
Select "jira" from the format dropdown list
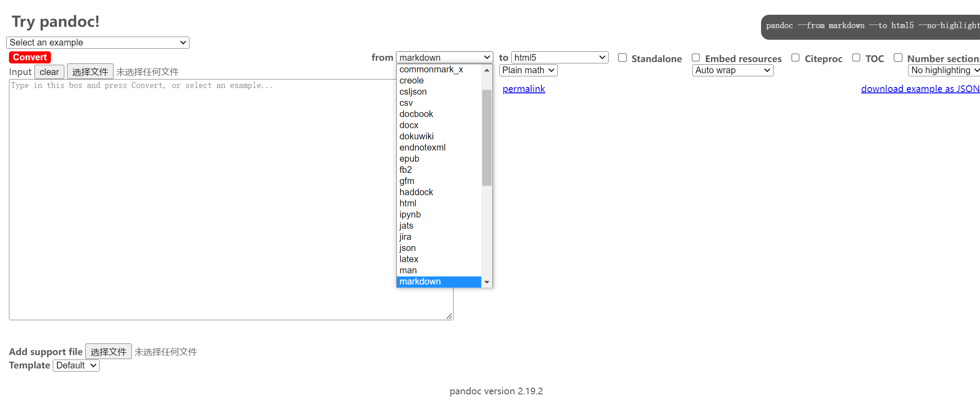tap(405, 237)
